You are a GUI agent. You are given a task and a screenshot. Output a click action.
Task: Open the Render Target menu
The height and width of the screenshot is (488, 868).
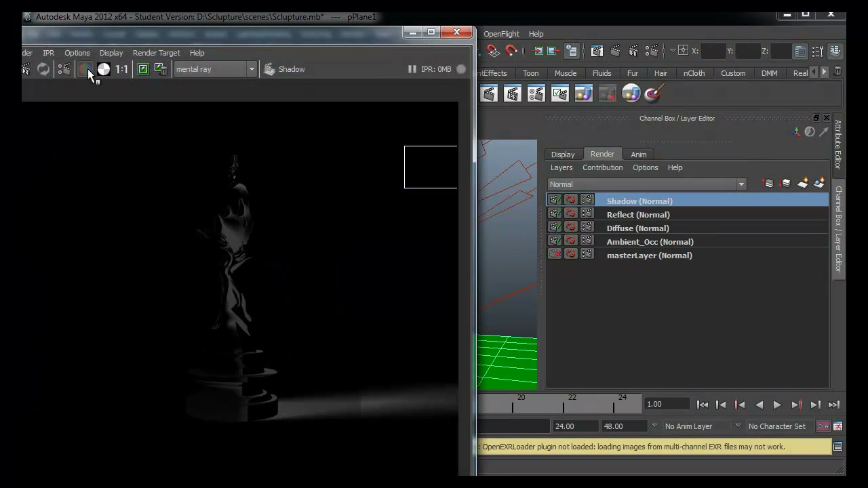click(x=157, y=53)
